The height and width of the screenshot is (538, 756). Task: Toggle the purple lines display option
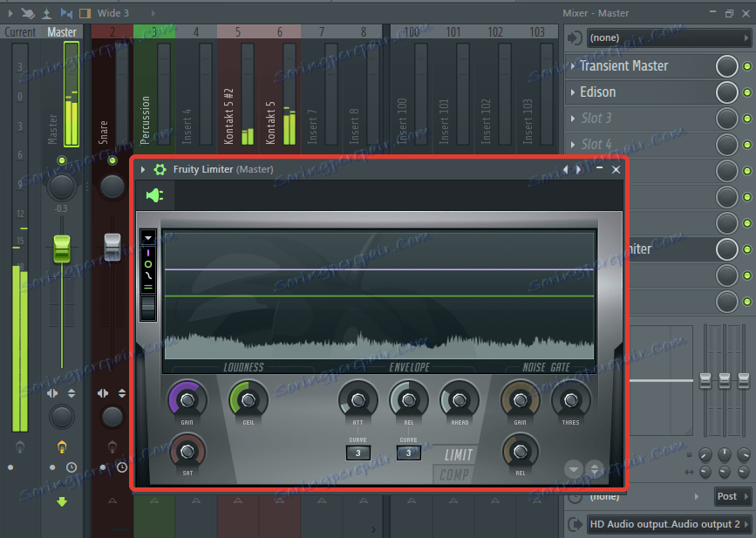point(148,287)
